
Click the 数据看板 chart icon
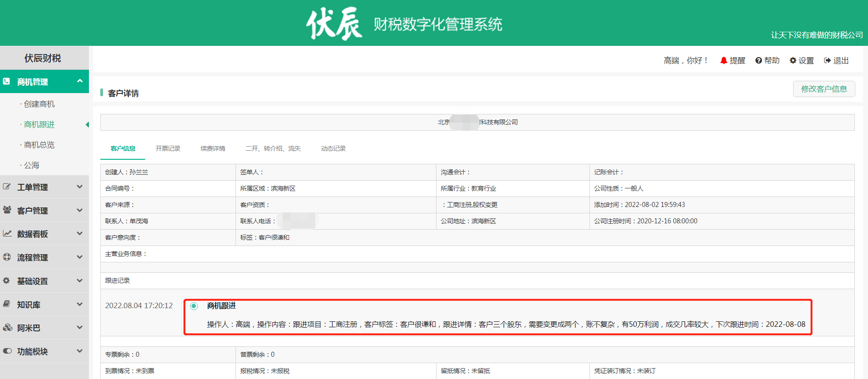coord(7,233)
